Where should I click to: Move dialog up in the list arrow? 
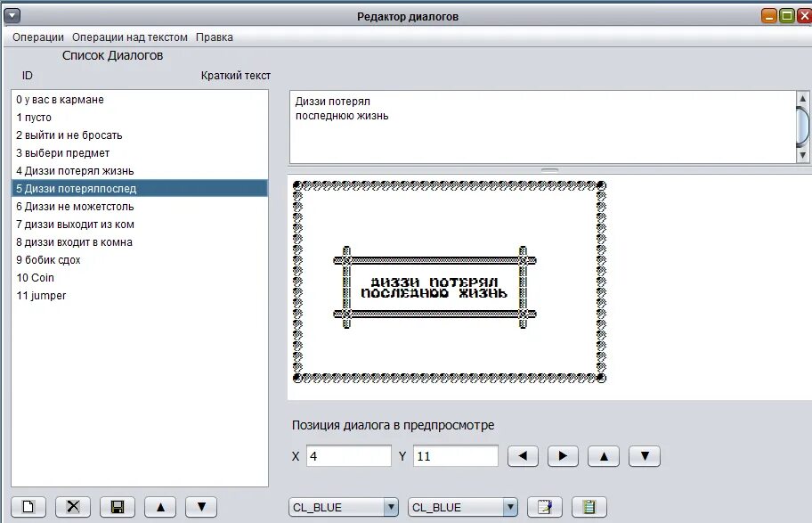pos(160,506)
